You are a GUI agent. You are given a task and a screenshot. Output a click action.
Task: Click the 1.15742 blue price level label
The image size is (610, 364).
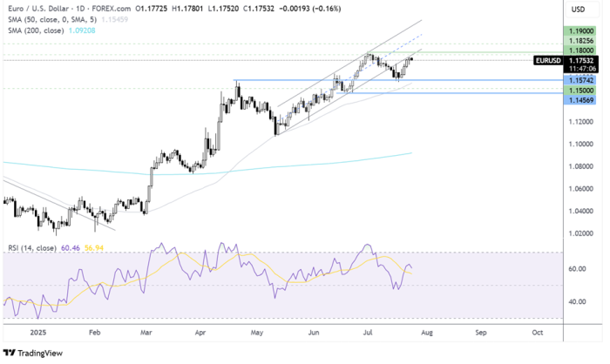coord(579,79)
